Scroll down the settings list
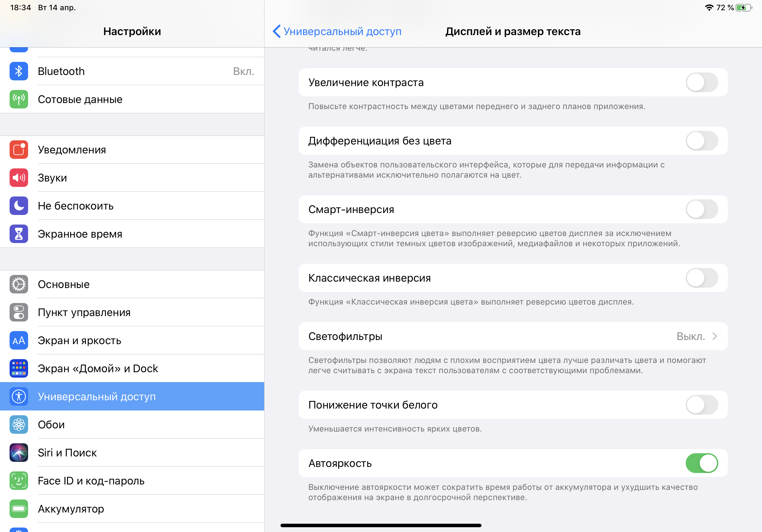Viewport: 762px width, 532px height. [133, 463]
